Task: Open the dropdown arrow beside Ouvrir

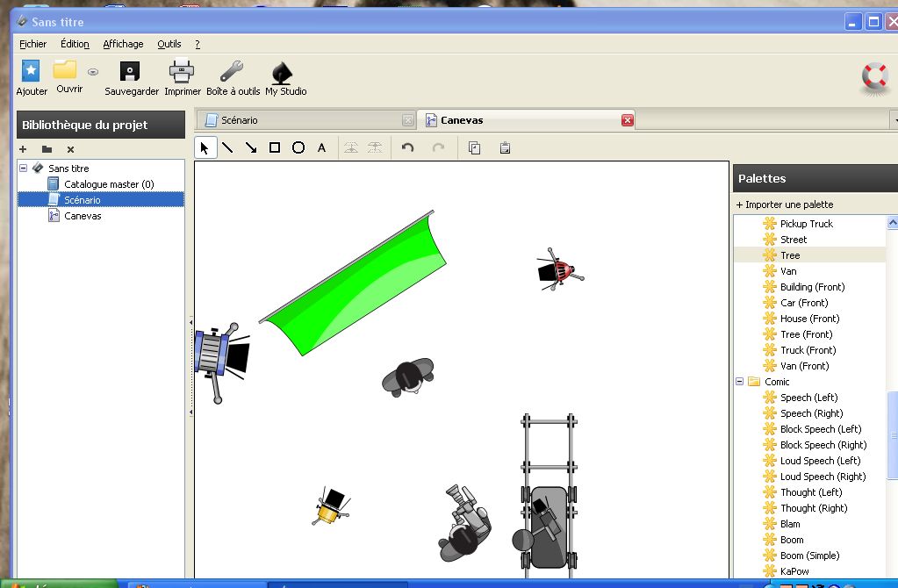Action: point(93,72)
